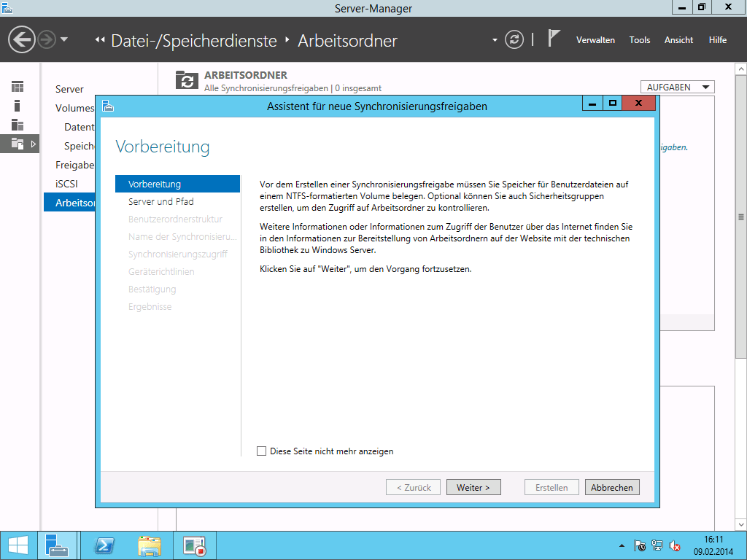Launch PowerShell from the taskbar
Viewport: 747px width, 560px height.
104,545
